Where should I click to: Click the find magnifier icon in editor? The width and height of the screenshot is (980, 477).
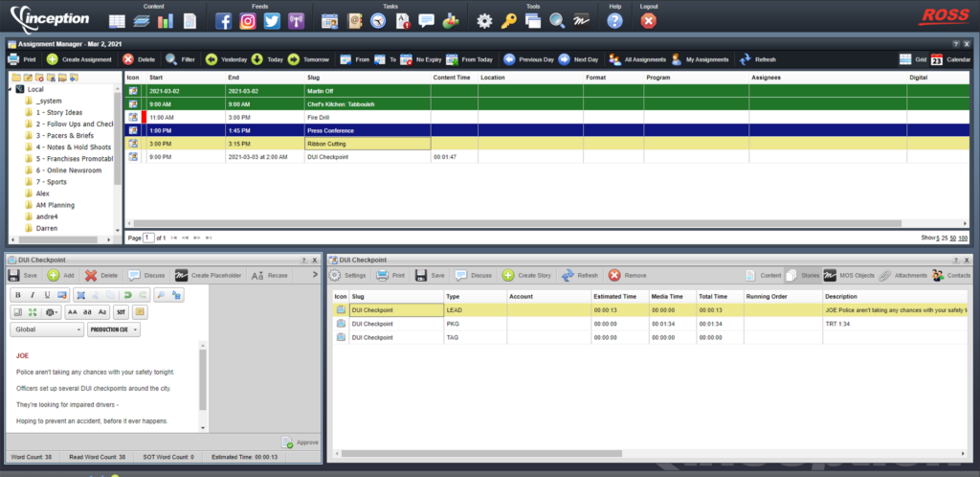(161, 294)
